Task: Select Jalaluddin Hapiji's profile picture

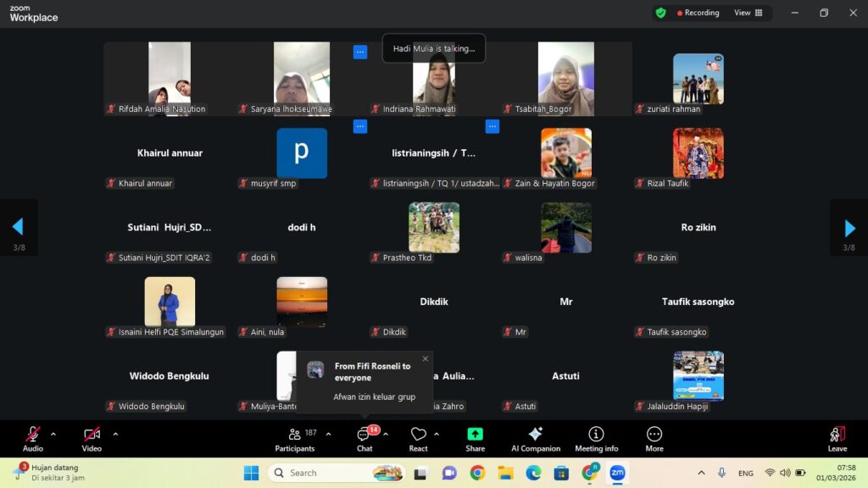Action: [698, 375]
